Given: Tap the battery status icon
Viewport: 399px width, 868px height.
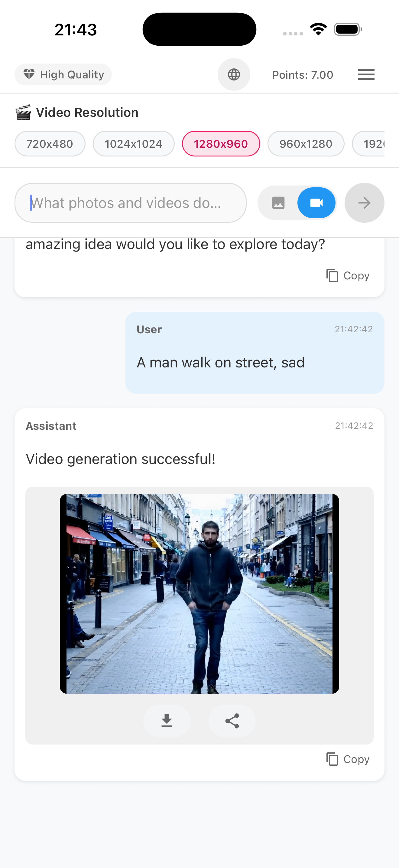Looking at the screenshot, I should point(348,29).
